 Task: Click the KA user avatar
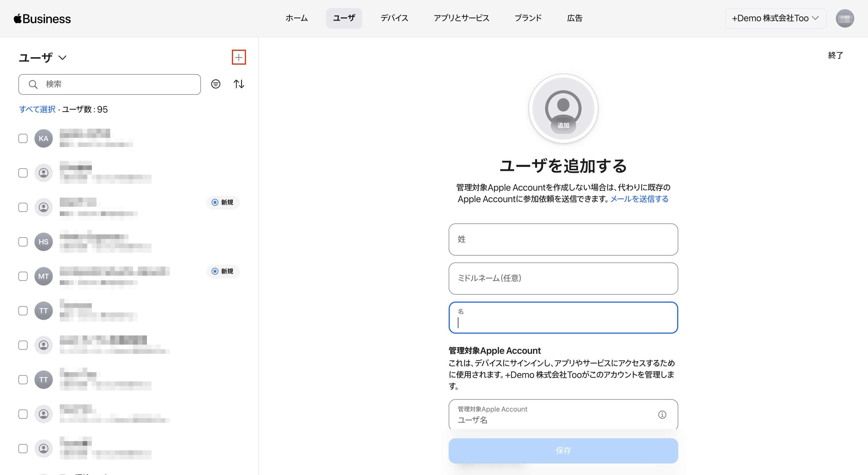[43, 138]
